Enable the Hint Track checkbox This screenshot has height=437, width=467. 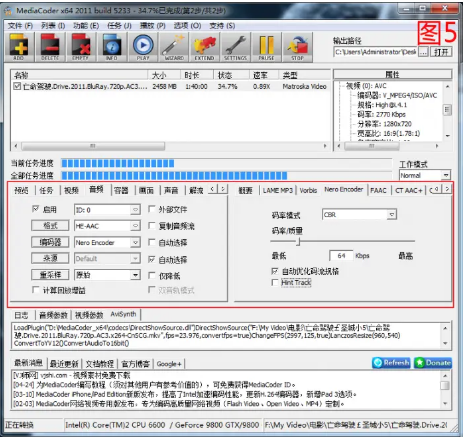275,283
